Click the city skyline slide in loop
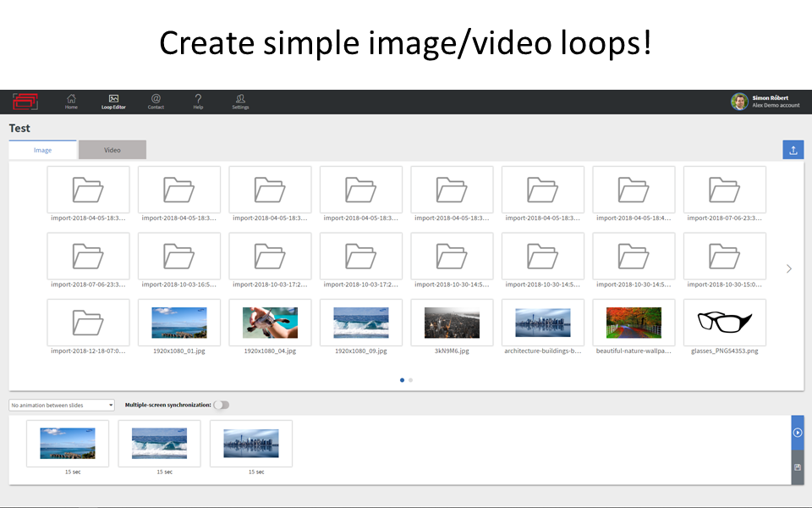 click(251, 444)
